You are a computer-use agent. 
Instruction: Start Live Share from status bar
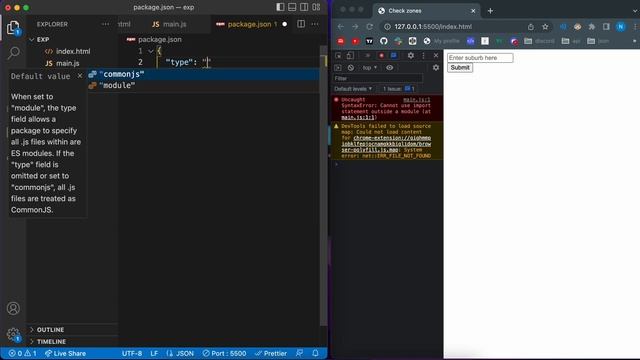[x=65, y=353]
